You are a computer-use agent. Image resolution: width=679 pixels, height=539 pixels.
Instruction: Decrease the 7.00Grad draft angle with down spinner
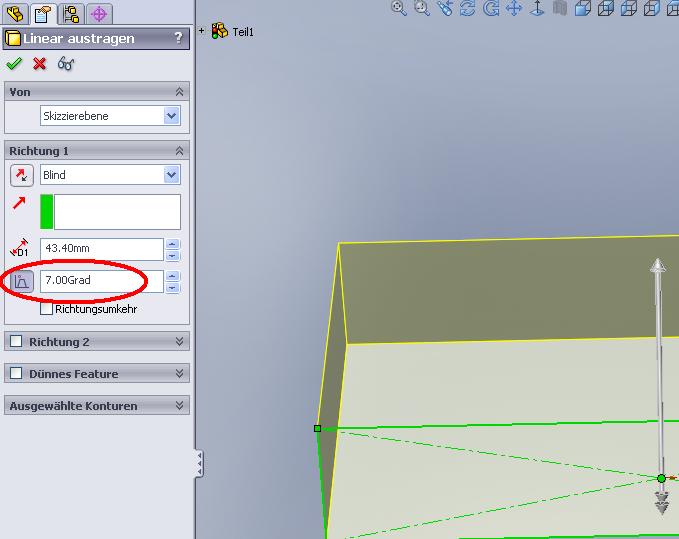coord(172,287)
